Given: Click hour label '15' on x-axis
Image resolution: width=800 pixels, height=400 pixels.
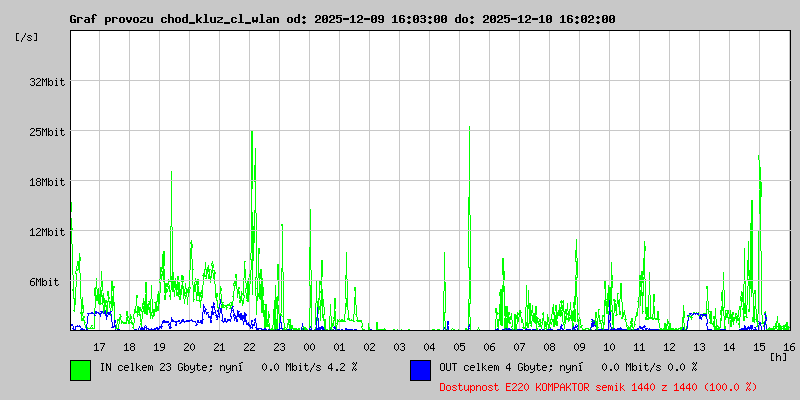Looking at the screenshot, I should [x=760, y=347].
